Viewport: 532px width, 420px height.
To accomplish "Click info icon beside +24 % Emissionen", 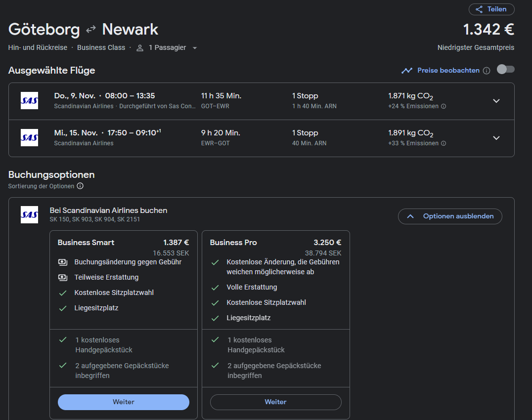I will coord(443,106).
